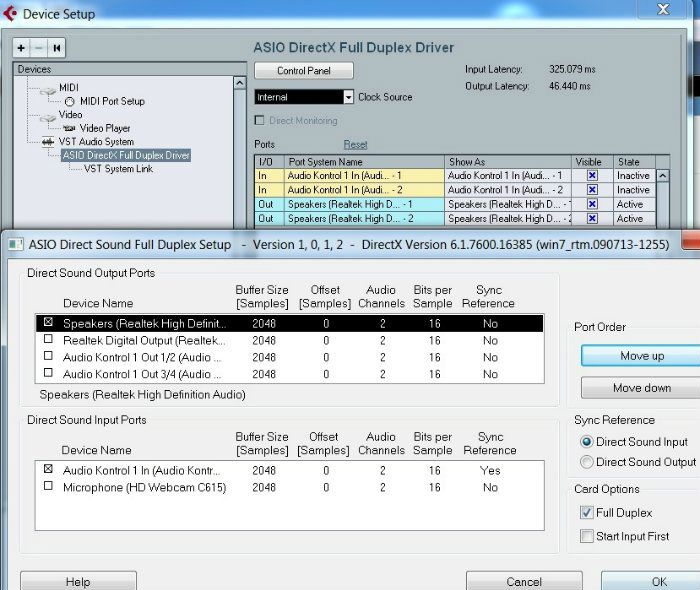Open the ASIO Control Panel button
The width and height of the screenshot is (700, 590).
(x=304, y=71)
